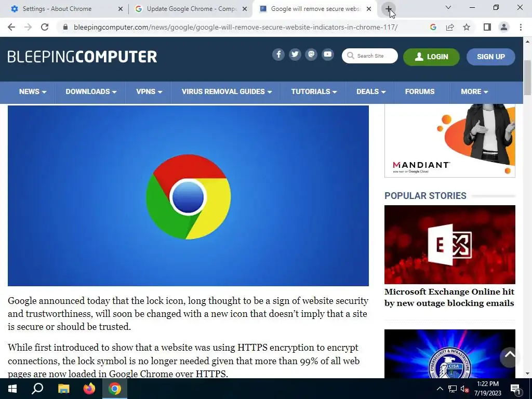The width and height of the screenshot is (532, 399).
Task: Open the side panel
Action: tap(487, 27)
